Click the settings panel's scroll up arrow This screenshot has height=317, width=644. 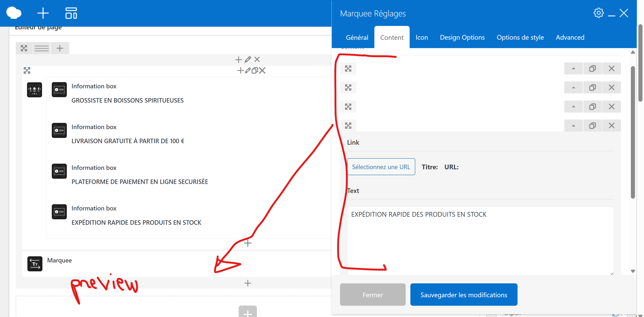tap(633, 52)
